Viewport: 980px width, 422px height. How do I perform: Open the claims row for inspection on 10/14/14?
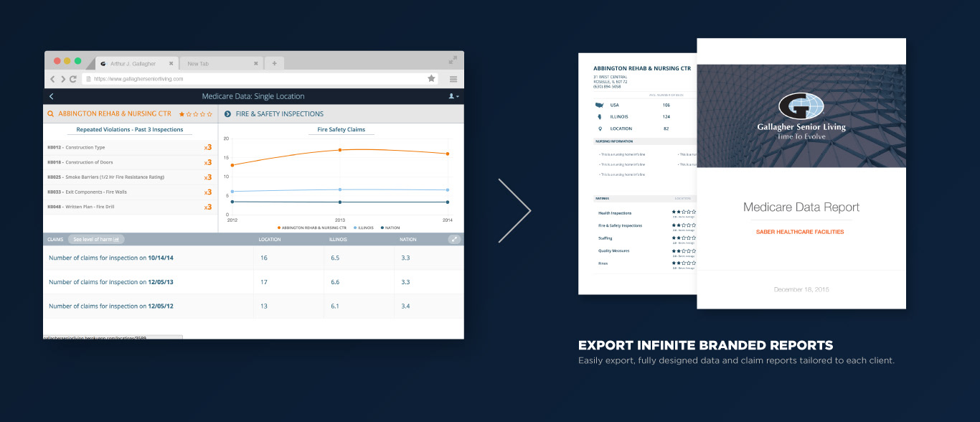point(254,258)
